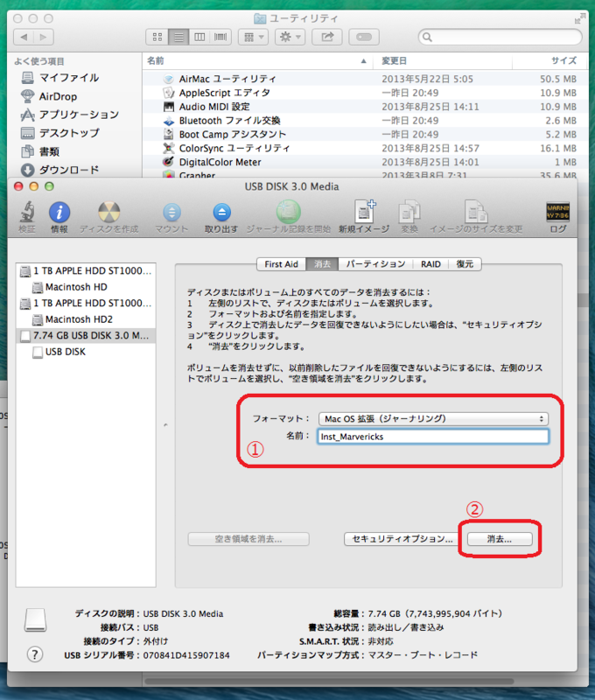Select first 1 TB APPLE HDD disk
This screenshot has width=595, height=700.
click(x=86, y=271)
